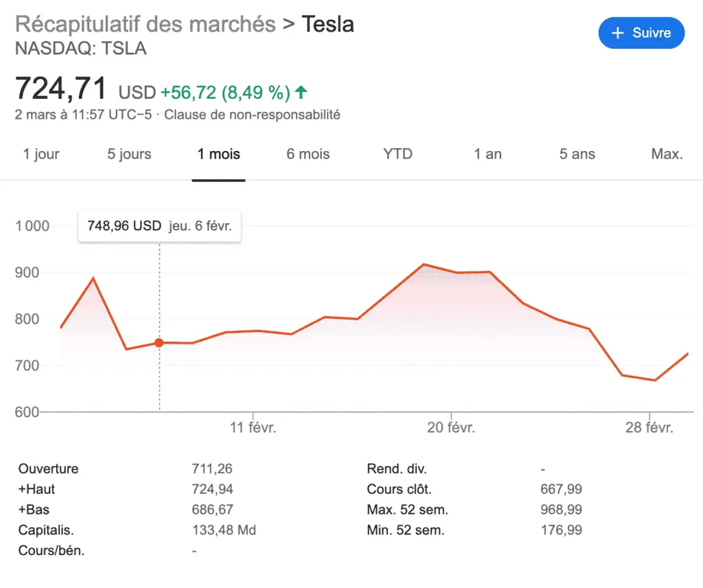Image resolution: width=703 pixels, height=588 pixels.
Task: Switch to YTD performance view
Action: [x=397, y=154]
